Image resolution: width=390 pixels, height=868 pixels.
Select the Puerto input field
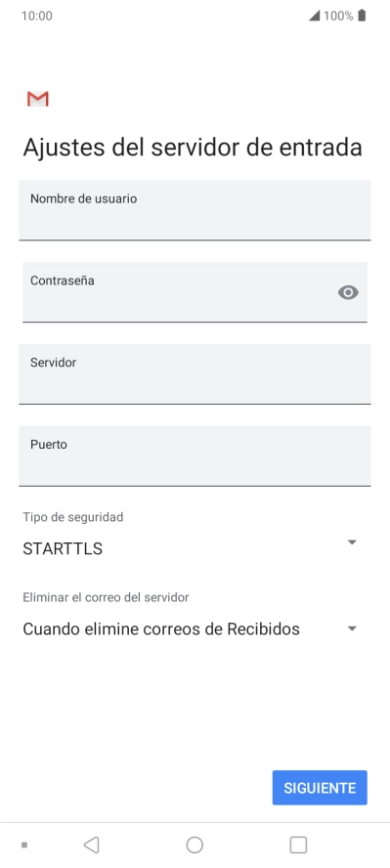pyautogui.click(x=195, y=456)
